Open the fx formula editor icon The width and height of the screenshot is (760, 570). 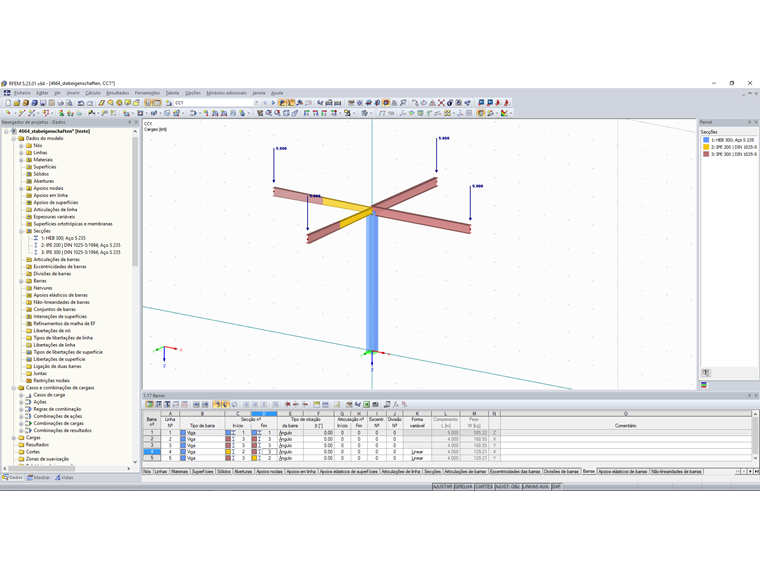click(396, 404)
